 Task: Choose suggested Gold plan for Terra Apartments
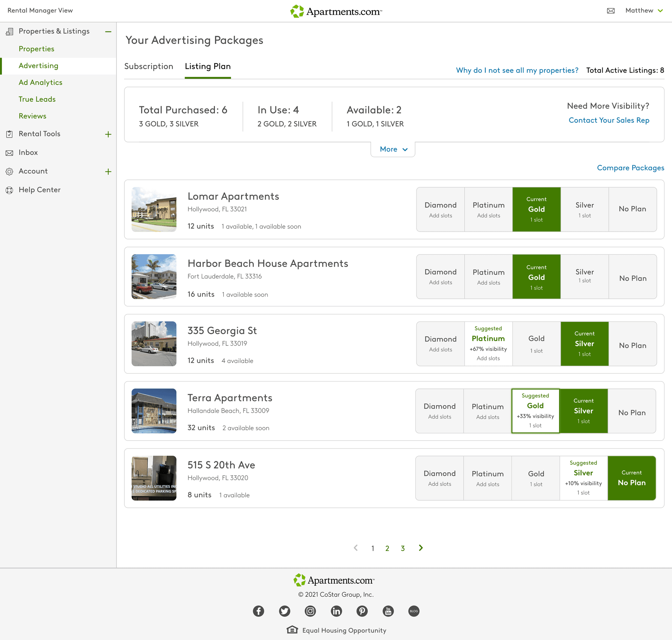tap(535, 411)
